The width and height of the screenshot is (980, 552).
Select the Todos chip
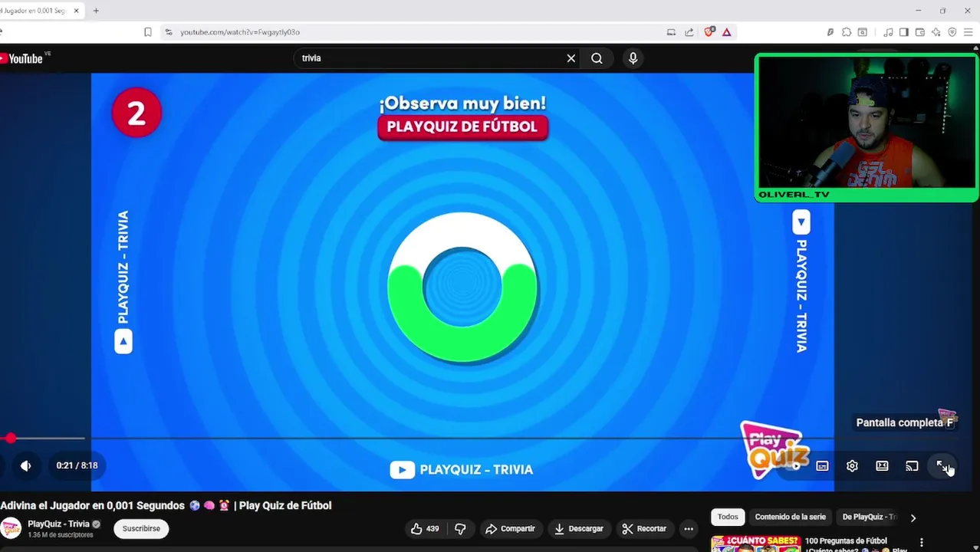tap(728, 517)
